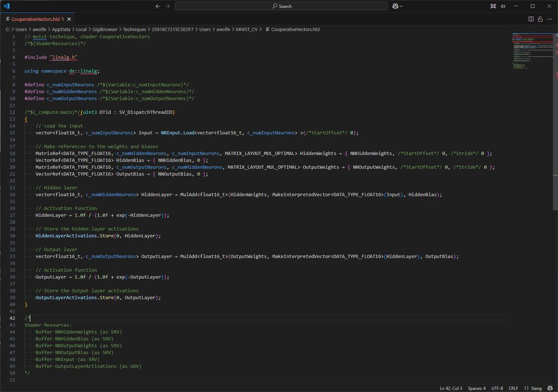Click NNOutputWeights on line 20
558x392 pixels.
pos(374,167)
